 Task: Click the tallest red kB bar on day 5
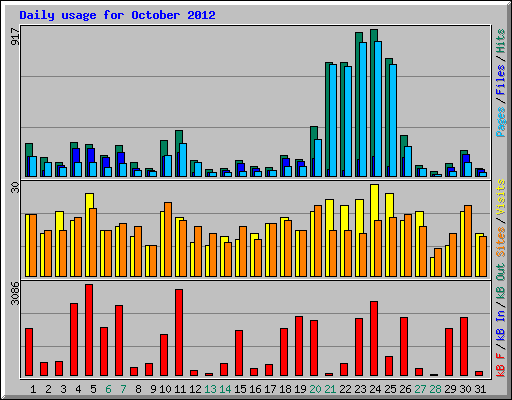(x=89, y=330)
